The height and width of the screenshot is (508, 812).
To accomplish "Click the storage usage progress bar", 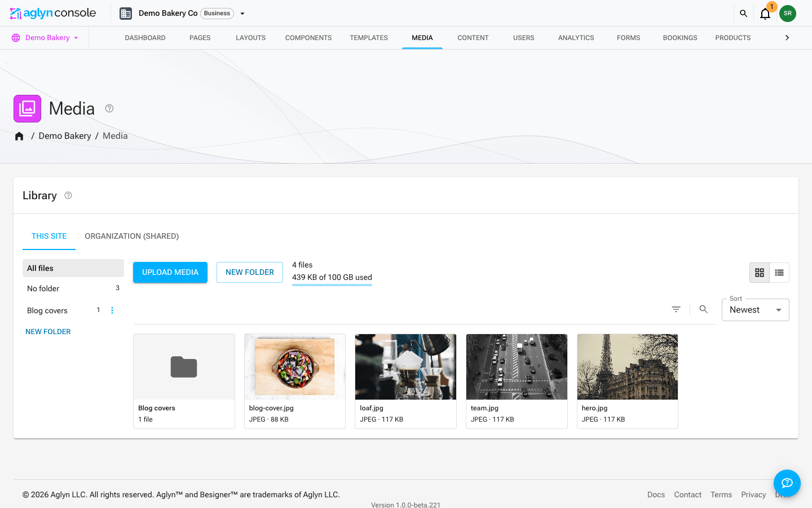I will 332,285.
